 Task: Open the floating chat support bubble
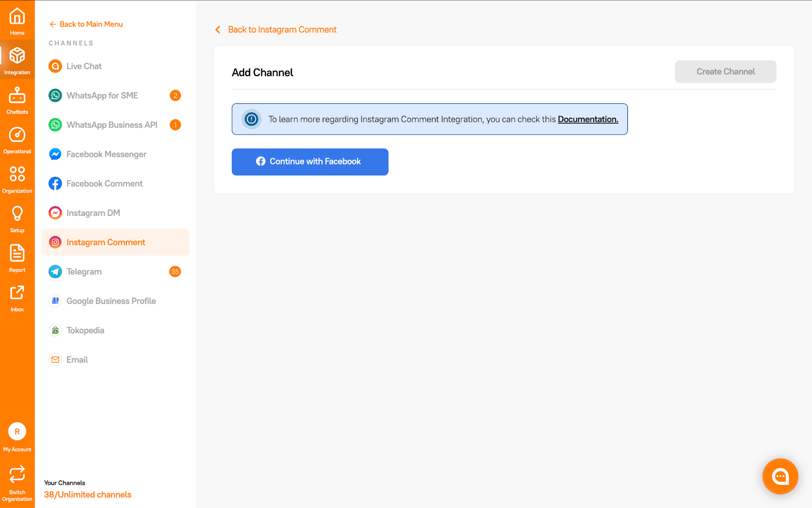pos(780,477)
